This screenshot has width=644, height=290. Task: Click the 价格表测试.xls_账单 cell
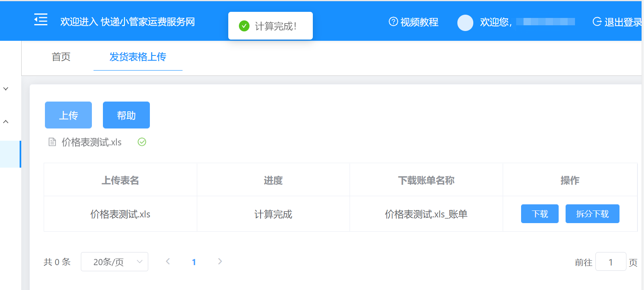(426, 214)
